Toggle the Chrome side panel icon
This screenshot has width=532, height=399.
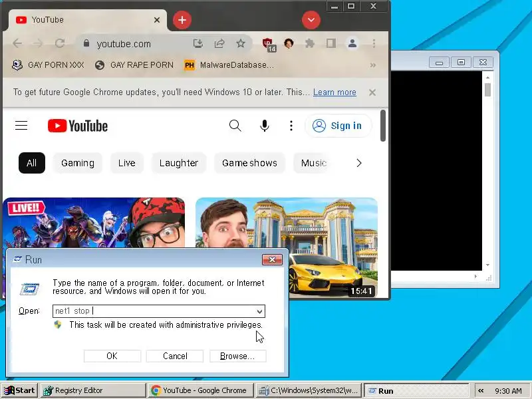coord(331,43)
